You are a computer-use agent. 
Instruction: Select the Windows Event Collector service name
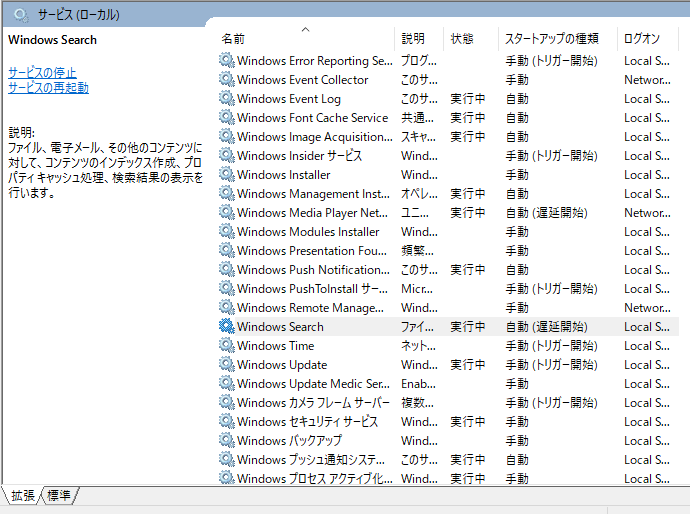click(x=302, y=80)
